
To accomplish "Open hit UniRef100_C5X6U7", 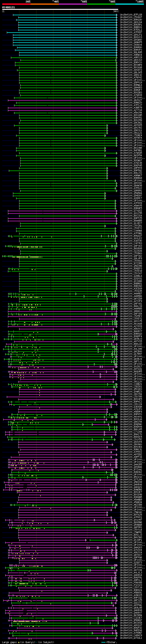I will pyautogui.click(x=131, y=17).
